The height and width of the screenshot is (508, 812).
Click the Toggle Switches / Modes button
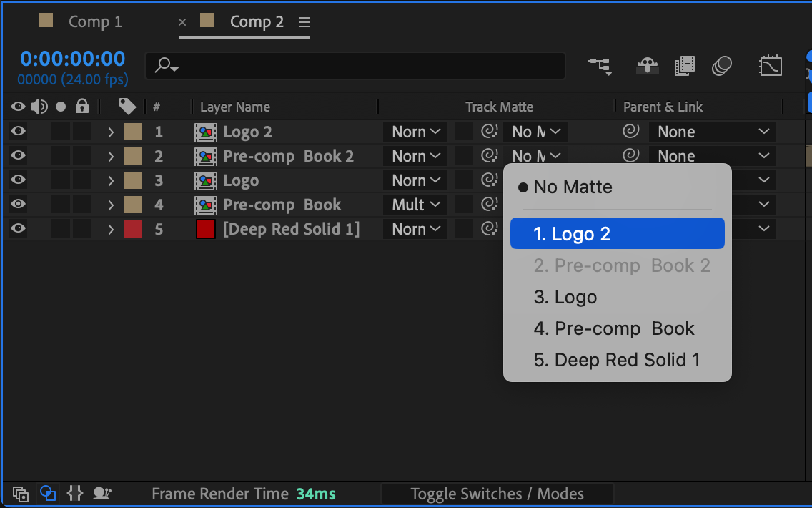[497, 494]
